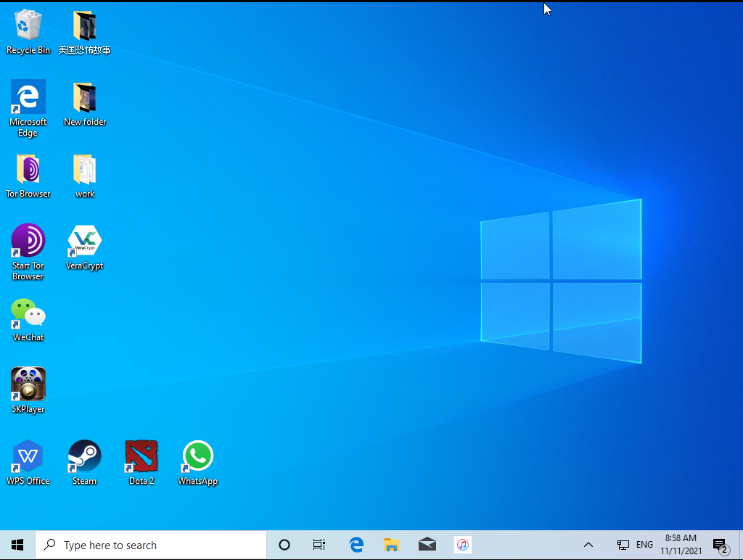Select the Recycle Bin desktop icon

(28, 32)
